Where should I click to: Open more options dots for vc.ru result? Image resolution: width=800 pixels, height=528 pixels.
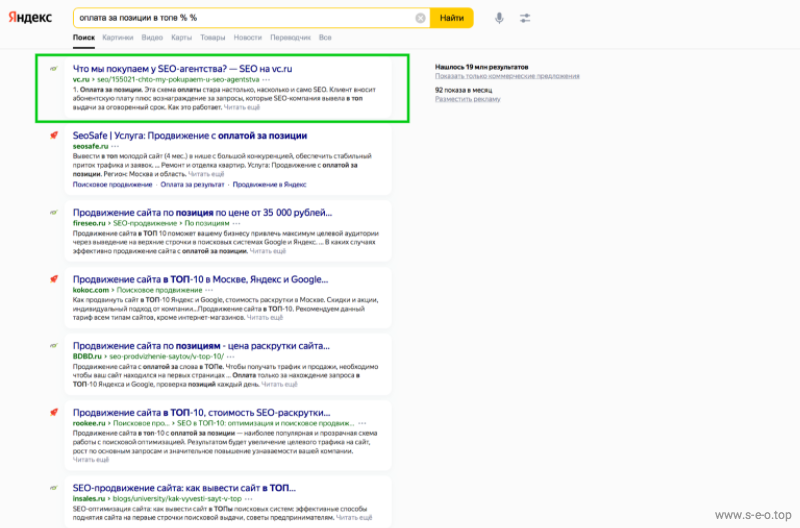[266, 80]
